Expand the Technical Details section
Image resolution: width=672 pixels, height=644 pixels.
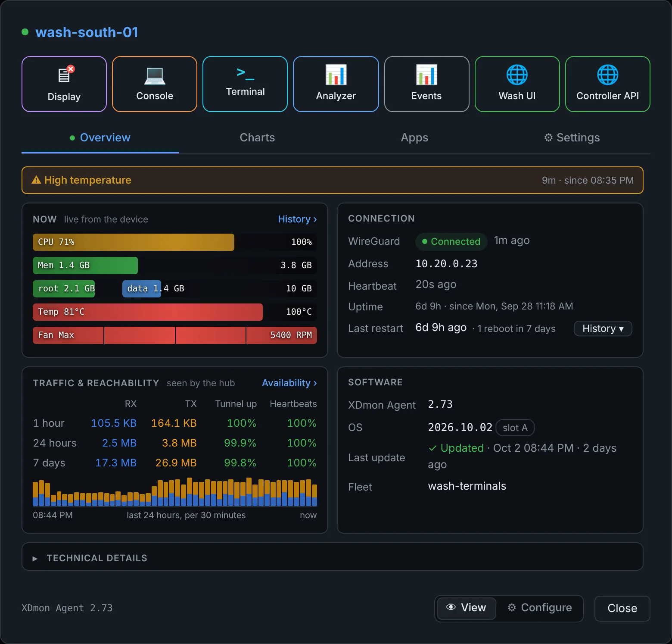(x=333, y=557)
